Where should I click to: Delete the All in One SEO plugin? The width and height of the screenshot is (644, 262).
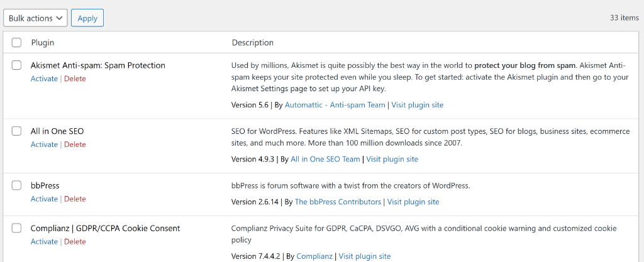pos(75,145)
